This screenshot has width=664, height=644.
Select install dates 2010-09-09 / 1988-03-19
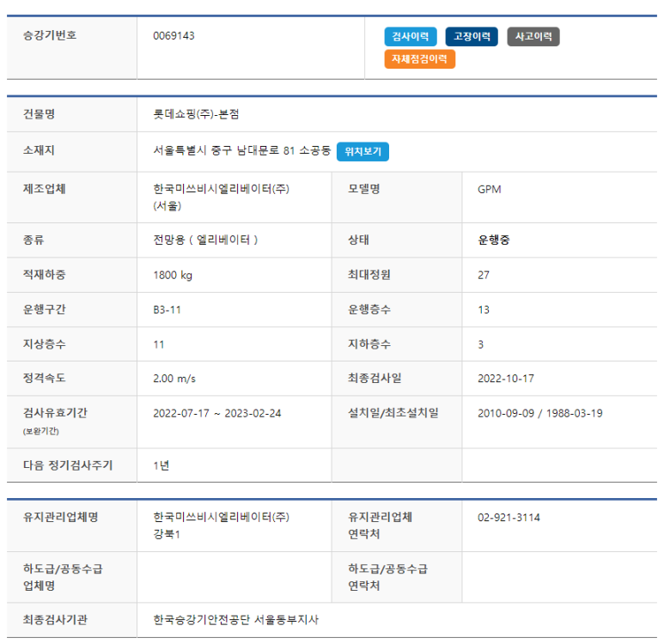(540, 413)
